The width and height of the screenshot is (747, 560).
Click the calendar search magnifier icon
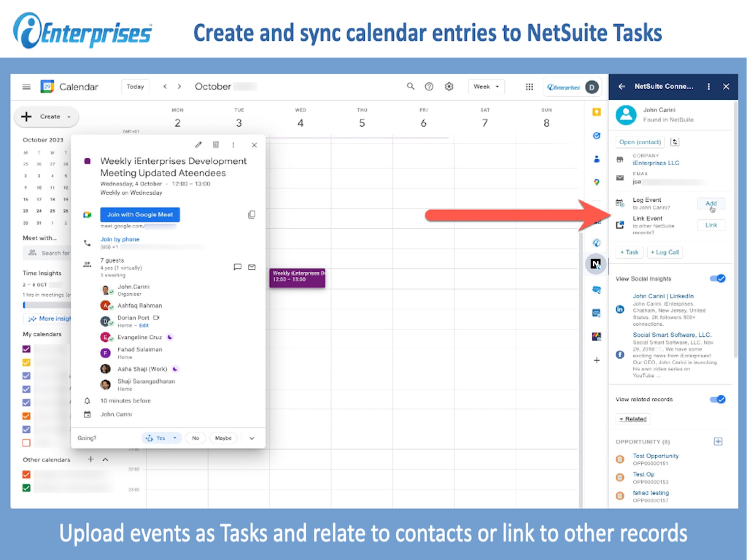click(411, 86)
